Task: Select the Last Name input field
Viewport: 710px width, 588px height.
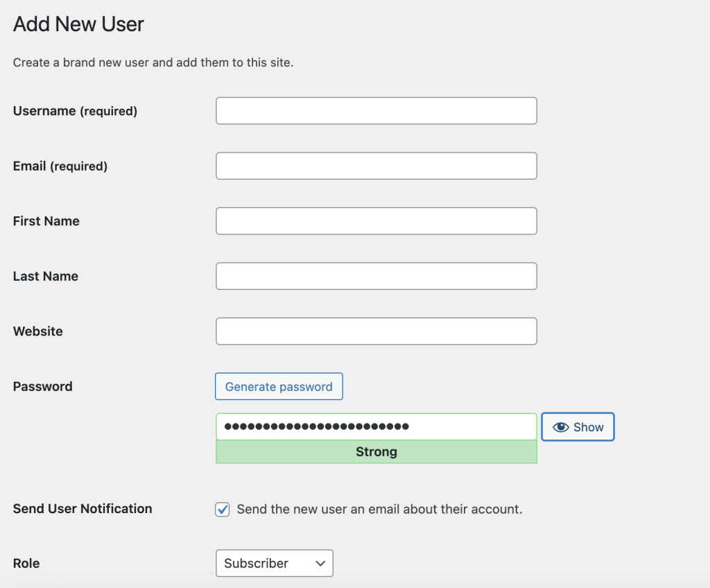Action: (x=376, y=276)
